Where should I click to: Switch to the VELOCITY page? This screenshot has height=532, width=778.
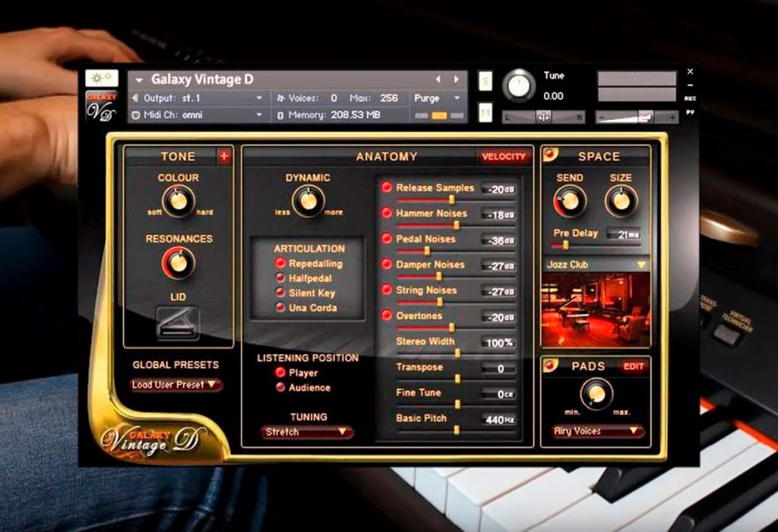pos(503,157)
